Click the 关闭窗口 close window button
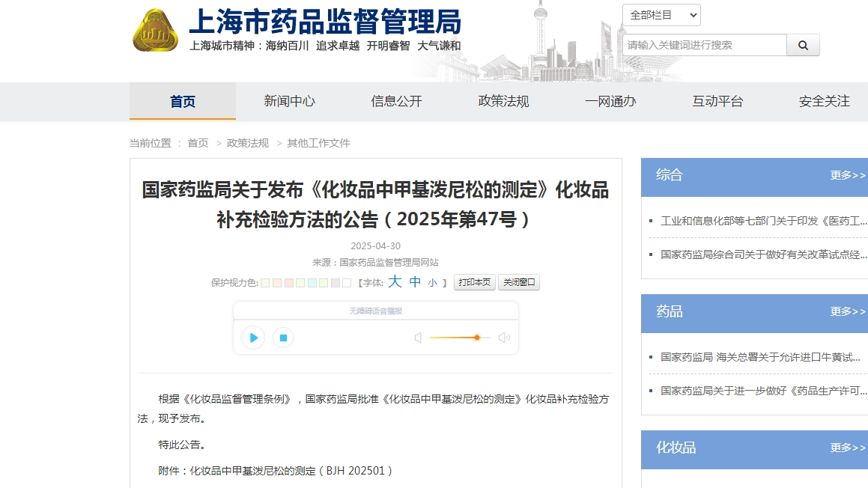This screenshot has width=868, height=488. coord(518,282)
